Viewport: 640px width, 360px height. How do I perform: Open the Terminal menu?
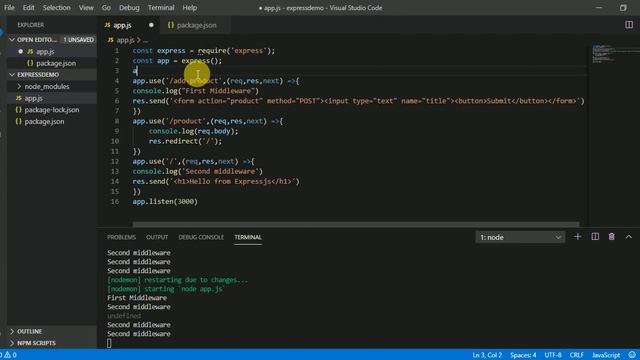[161, 7]
